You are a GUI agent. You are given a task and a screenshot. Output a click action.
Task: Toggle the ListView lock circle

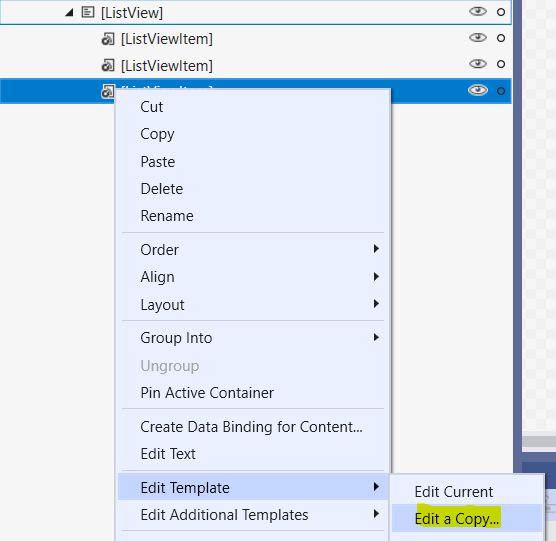pos(501,12)
